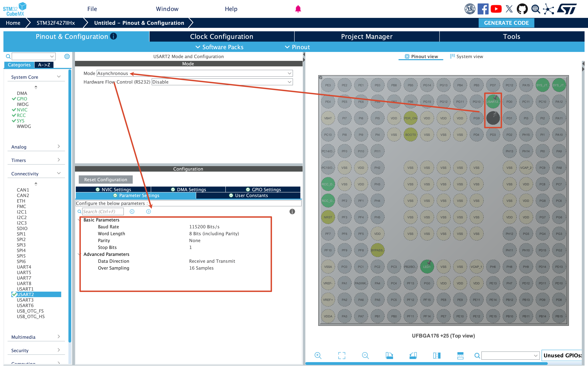Viewport: 588px width, 369px height.
Task: Click the NRST pin on the chip
Action: [x=328, y=217]
